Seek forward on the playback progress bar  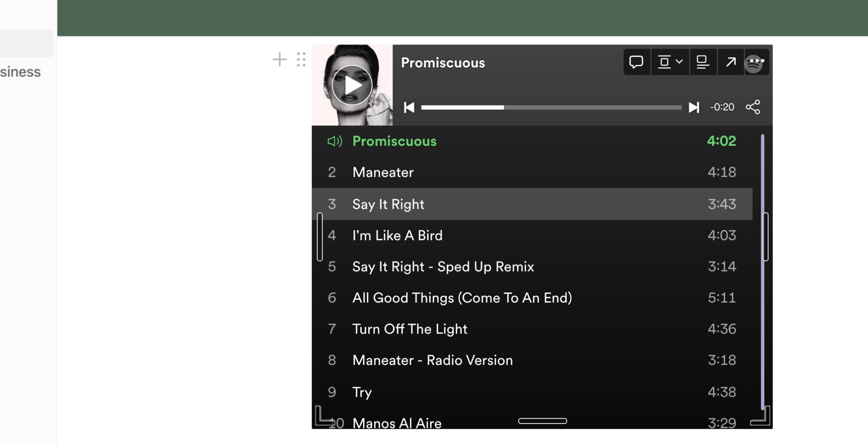593,107
